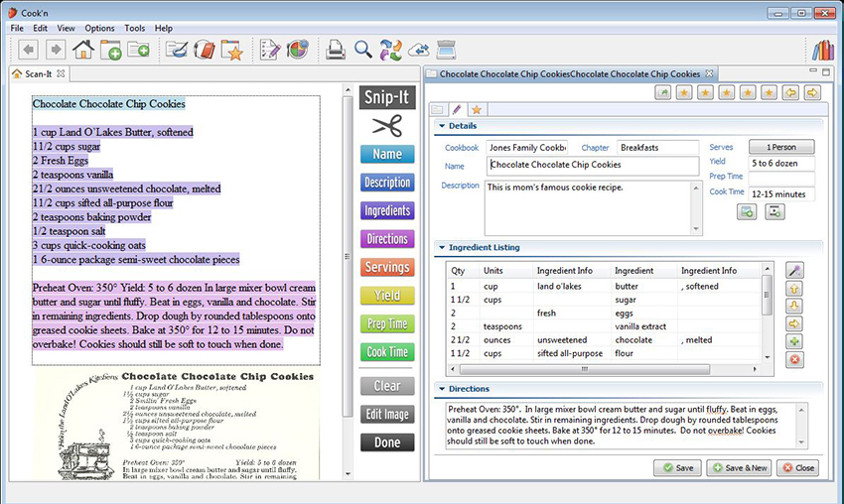Click the orange Servings button
Viewport: 844px width, 504px height.
pyautogui.click(x=387, y=267)
